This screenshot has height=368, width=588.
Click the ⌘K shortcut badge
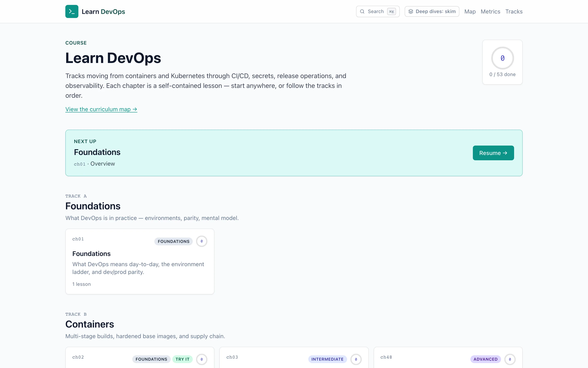click(391, 11)
